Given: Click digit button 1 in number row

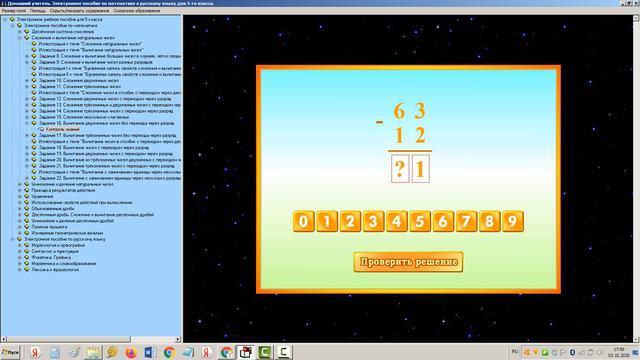Looking at the screenshot, I should pyautogui.click(x=327, y=221).
